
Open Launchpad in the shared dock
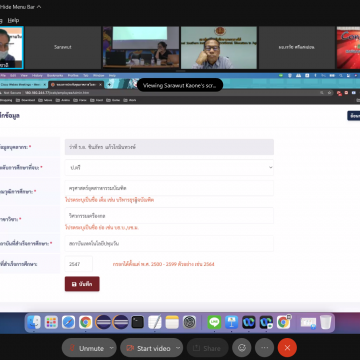(x=51, y=322)
